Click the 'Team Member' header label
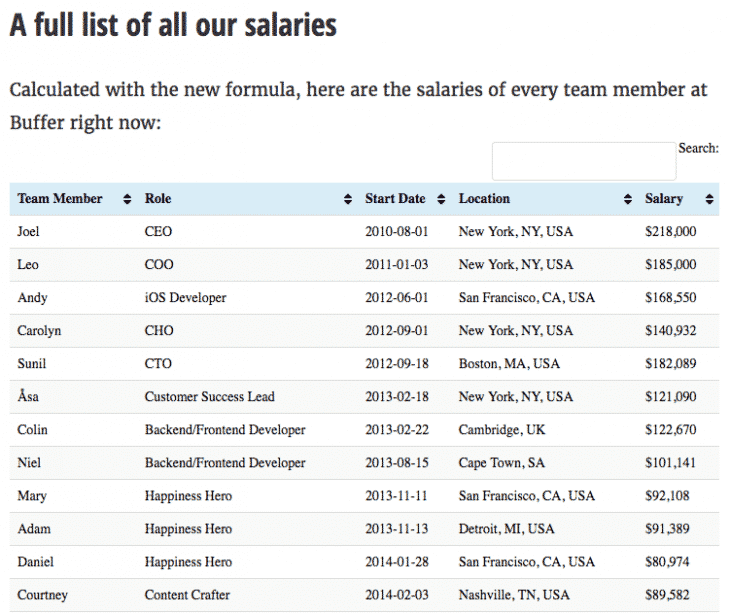 [x=60, y=199]
